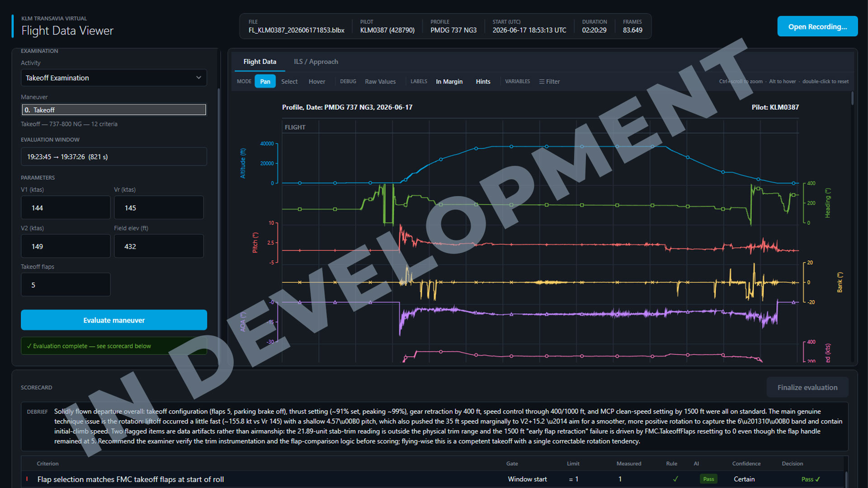Image resolution: width=868 pixels, height=488 pixels.
Task: Click the duration value 02:20:29
Action: point(594,30)
